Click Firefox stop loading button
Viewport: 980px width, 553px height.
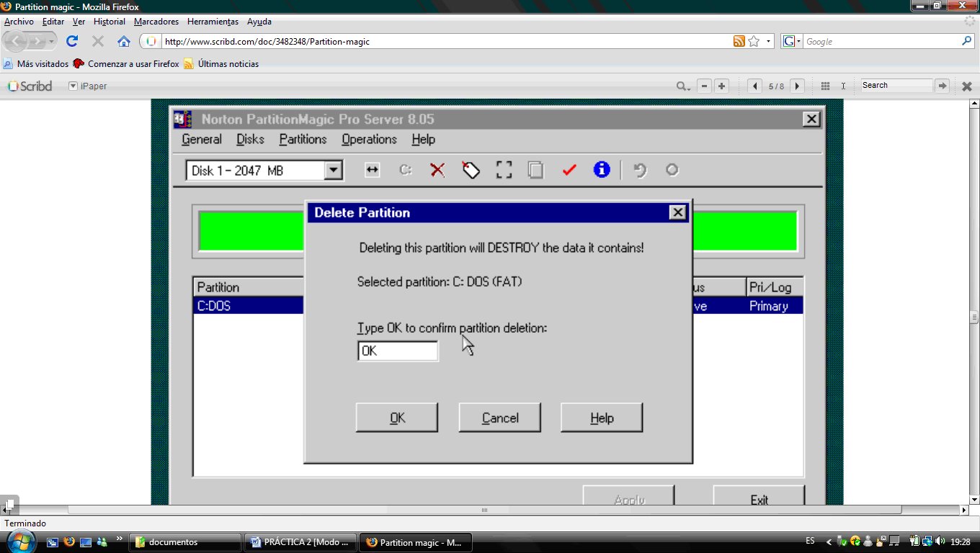point(98,41)
